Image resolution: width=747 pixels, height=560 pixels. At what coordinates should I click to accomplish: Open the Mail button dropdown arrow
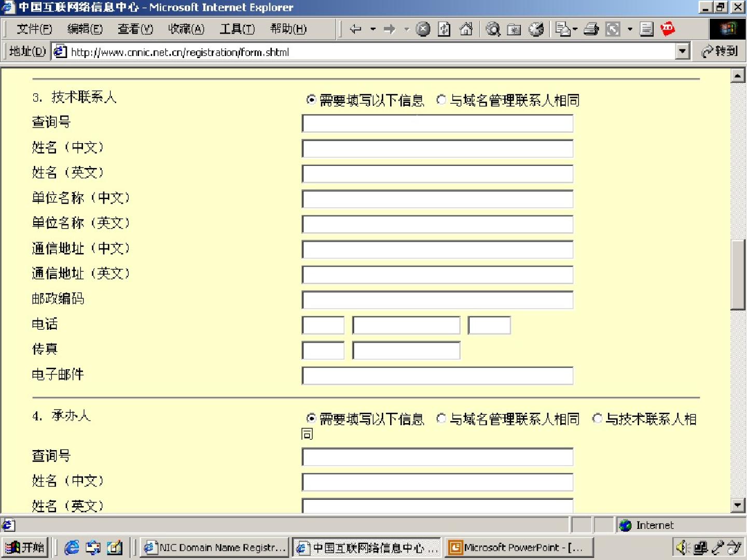(x=575, y=29)
